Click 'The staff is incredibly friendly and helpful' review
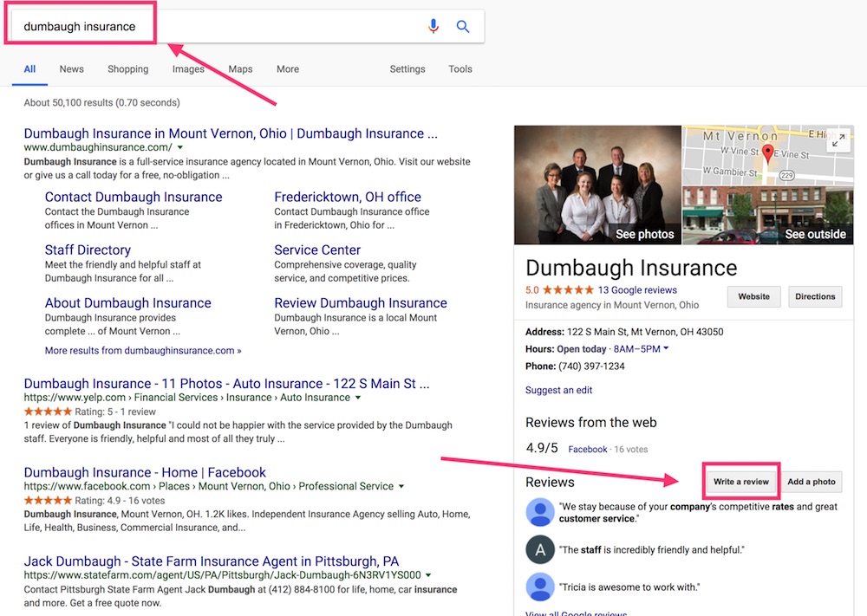867x616 pixels. tap(651, 550)
